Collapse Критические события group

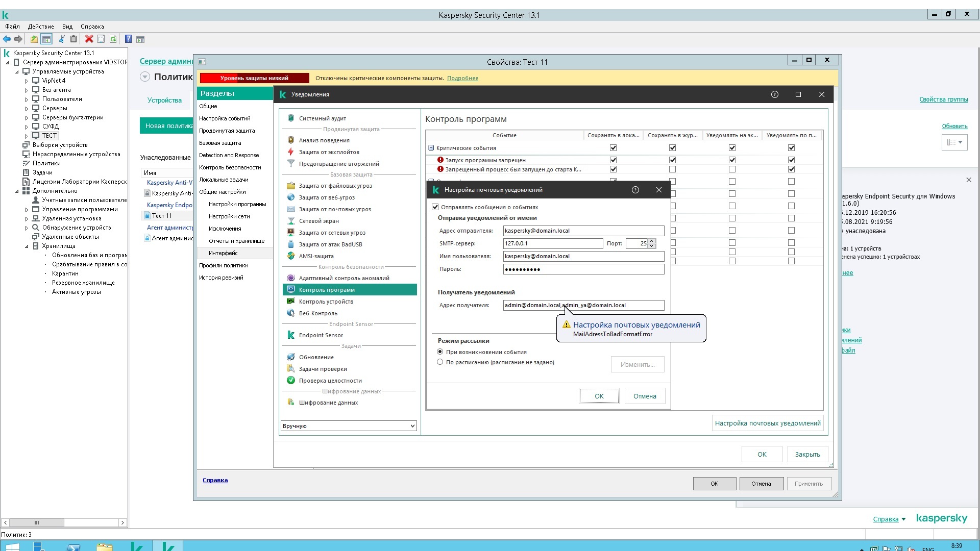tap(431, 148)
